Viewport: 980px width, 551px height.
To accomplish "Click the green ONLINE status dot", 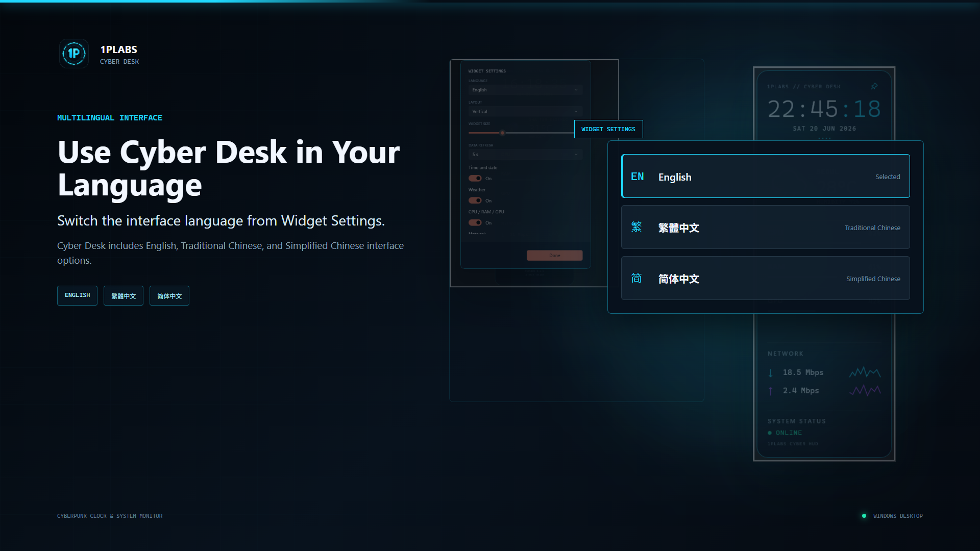I will pos(770,433).
